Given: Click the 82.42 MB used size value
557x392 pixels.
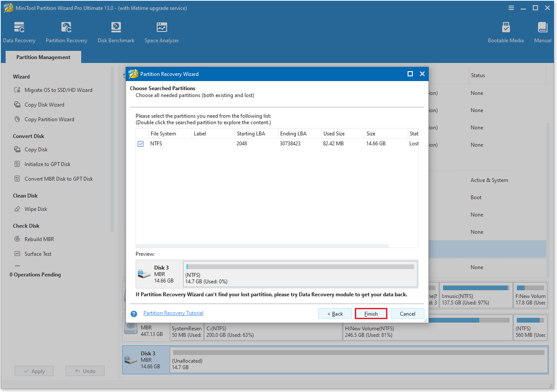Looking at the screenshot, I should point(333,144).
